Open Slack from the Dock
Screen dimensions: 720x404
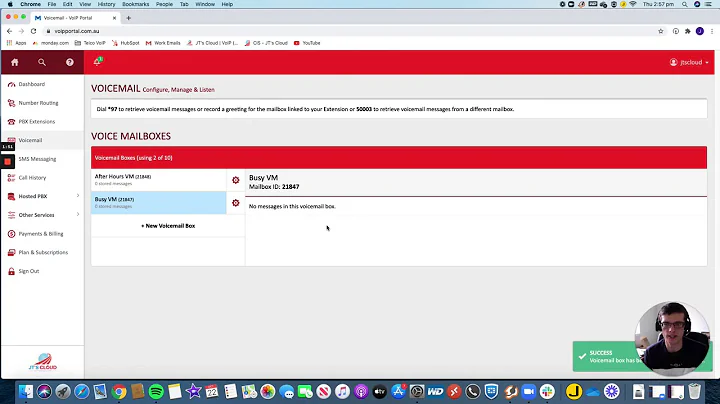coord(547,391)
